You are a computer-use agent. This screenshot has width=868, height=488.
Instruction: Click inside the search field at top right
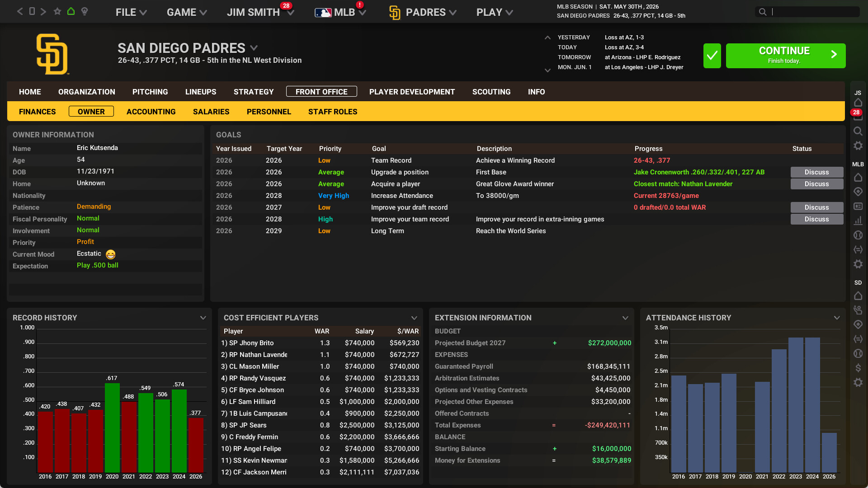tap(814, 11)
